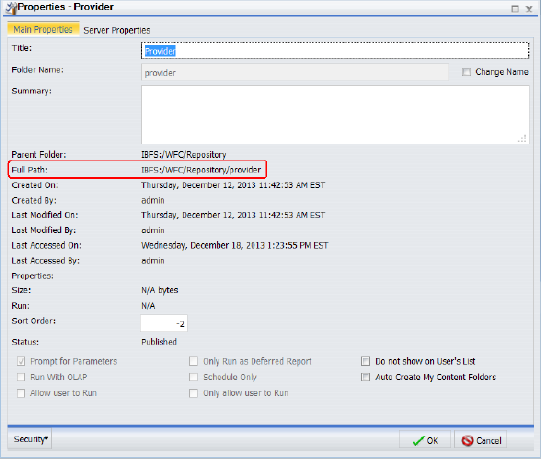
Task: Select the Main Properties tab
Action: 43,29
